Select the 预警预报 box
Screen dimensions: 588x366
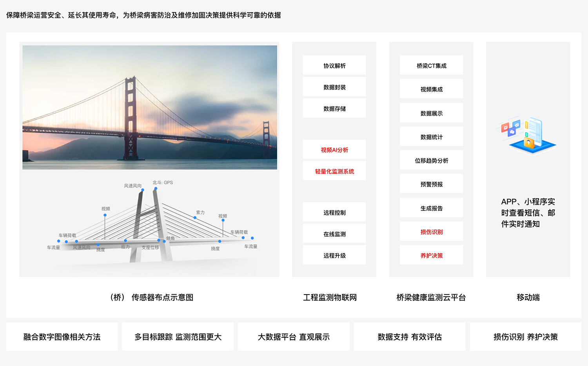point(431,184)
